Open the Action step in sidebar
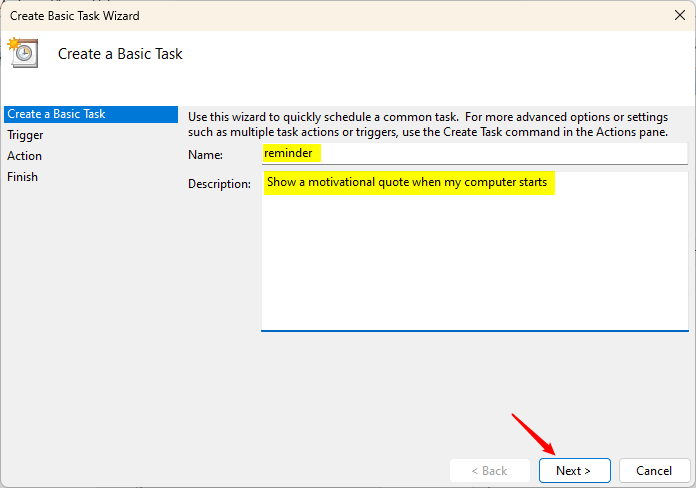Viewport: 696px width, 488px height. point(24,156)
